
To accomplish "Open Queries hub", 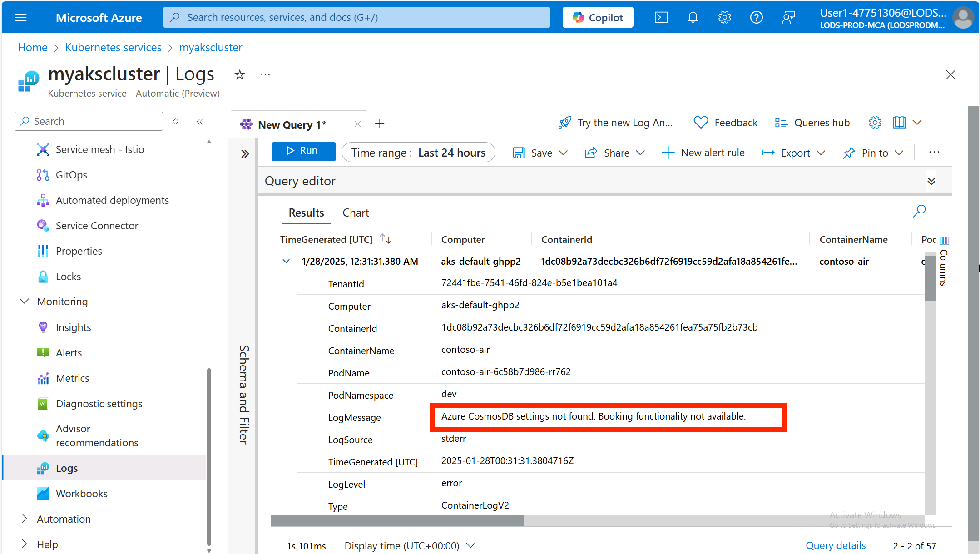I will point(812,123).
